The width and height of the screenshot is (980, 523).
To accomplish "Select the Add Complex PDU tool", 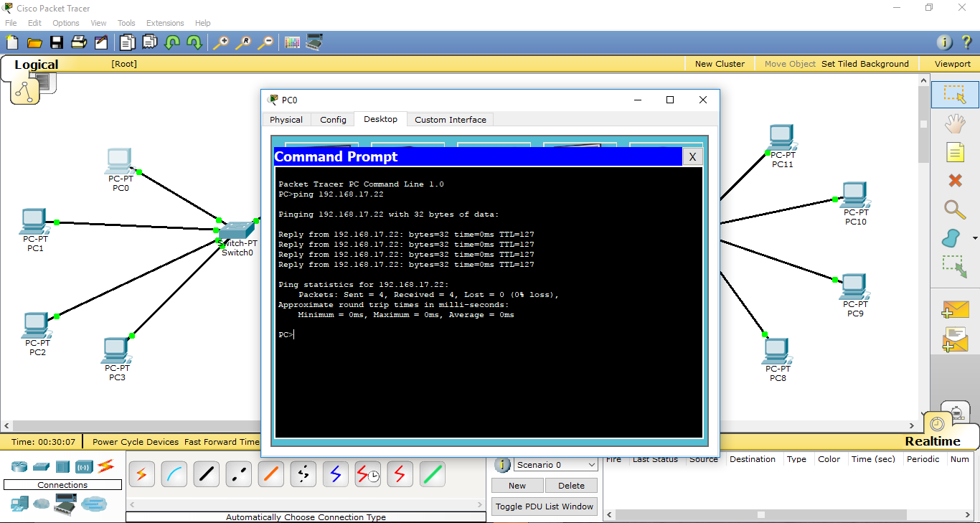I will [955, 339].
